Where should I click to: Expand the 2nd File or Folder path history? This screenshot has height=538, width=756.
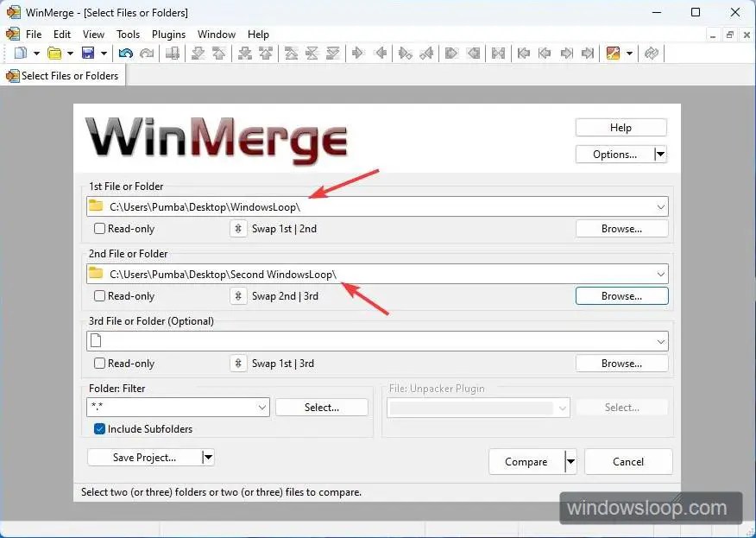660,274
